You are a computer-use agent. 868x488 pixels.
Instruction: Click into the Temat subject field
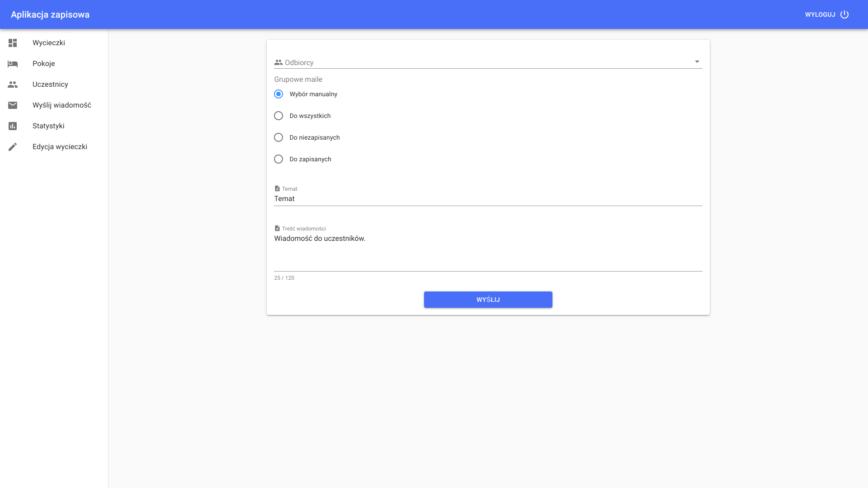pos(487,199)
